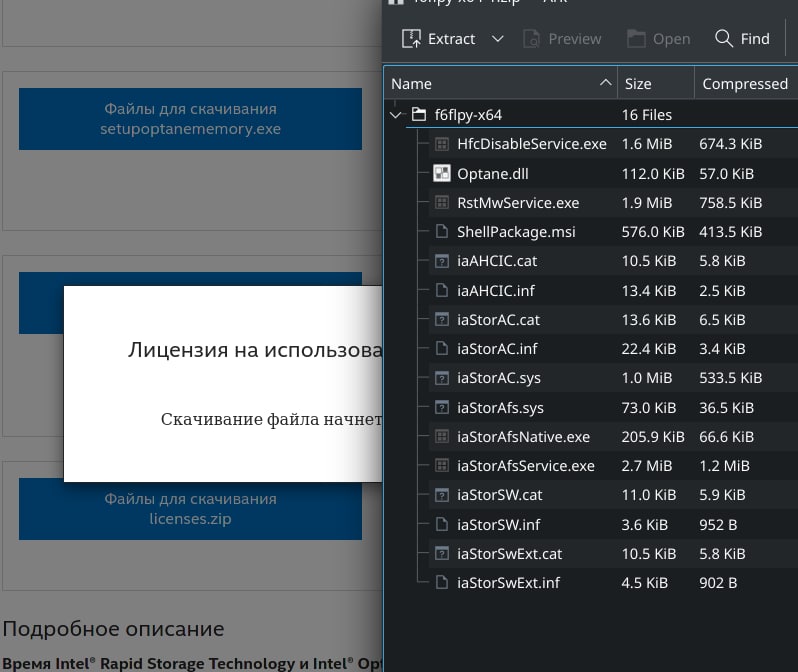798x672 pixels.
Task: Click the '952 B' compressed size cell
Action: click(x=718, y=525)
